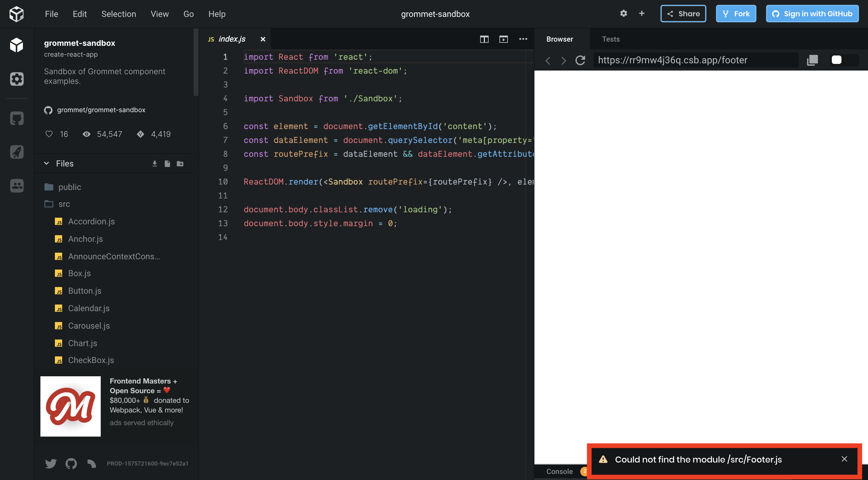Switch to the Tests tab
868x480 pixels.
611,39
